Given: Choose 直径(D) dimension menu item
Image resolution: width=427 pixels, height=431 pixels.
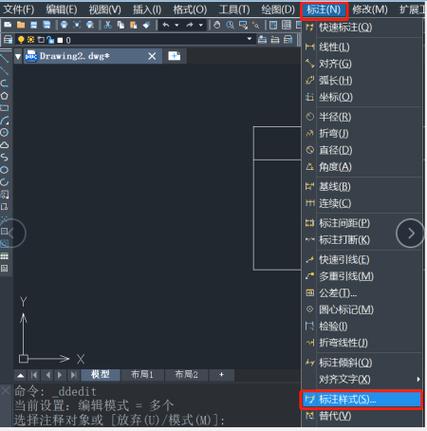Looking at the screenshot, I should 363,150.
